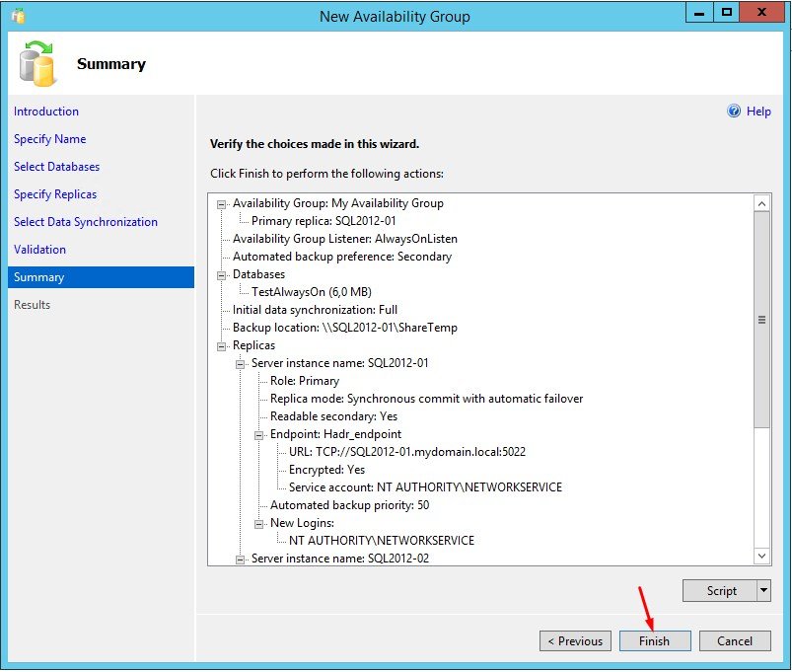Select the TestAlwaysOn database tree item
Viewport: 792px width, 672px height.
click(x=311, y=292)
